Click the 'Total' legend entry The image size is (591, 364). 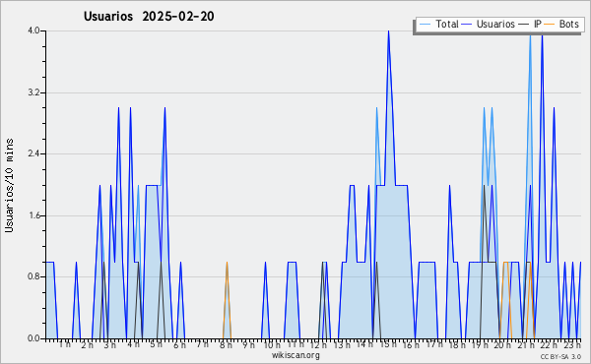(446, 24)
